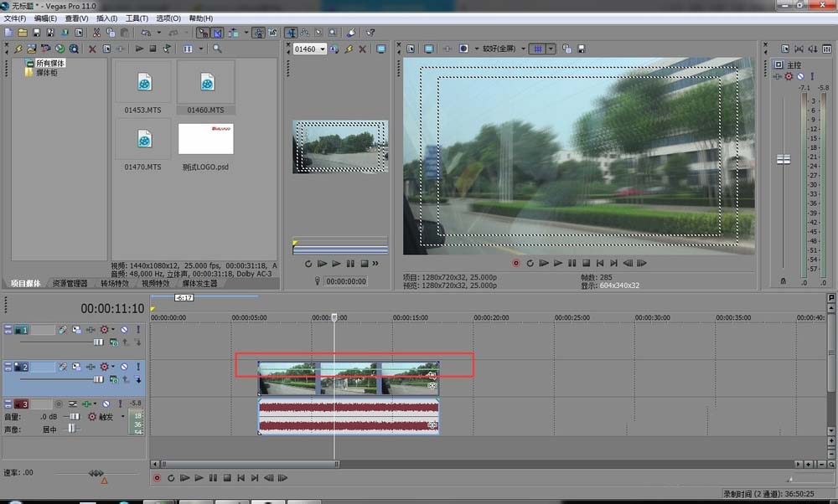Import media with the lightning icon
838x504 pixels.
click(x=18, y=49)
